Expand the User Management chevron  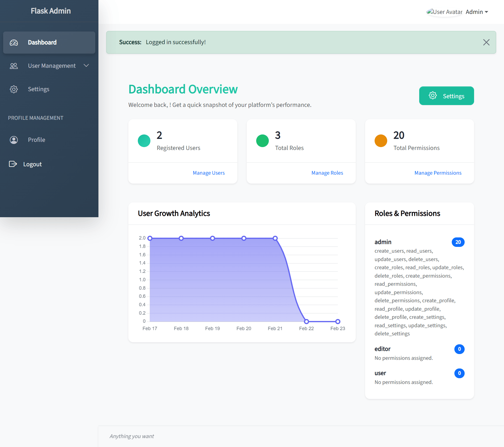point(86,66)
